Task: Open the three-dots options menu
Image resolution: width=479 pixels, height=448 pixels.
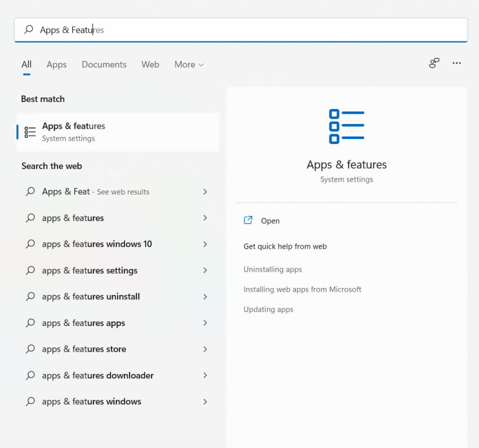Action: (x=457, y=64)
